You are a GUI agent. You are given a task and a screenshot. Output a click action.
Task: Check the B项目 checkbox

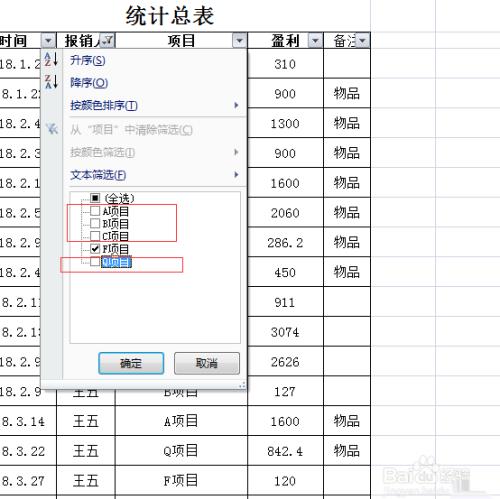pyautogui.click(x=95, y=223)
